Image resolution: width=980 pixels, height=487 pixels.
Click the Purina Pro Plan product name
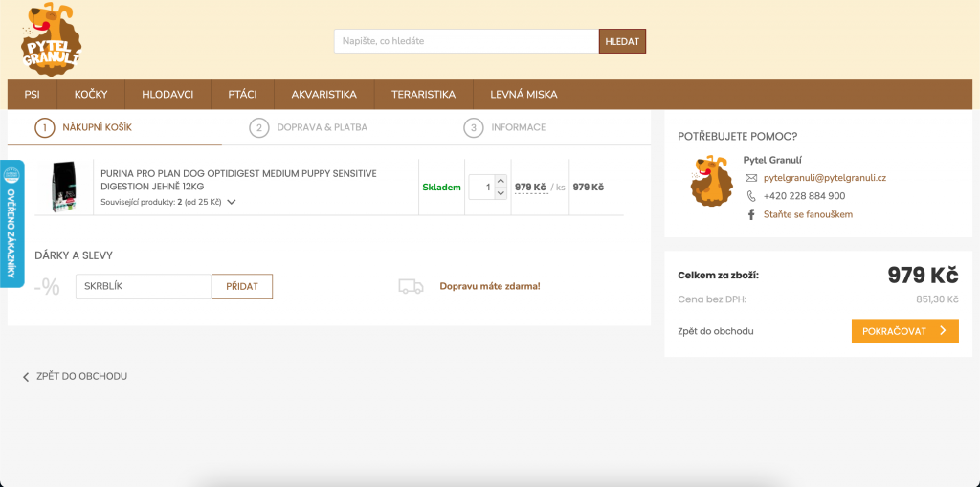pos(238,180)
